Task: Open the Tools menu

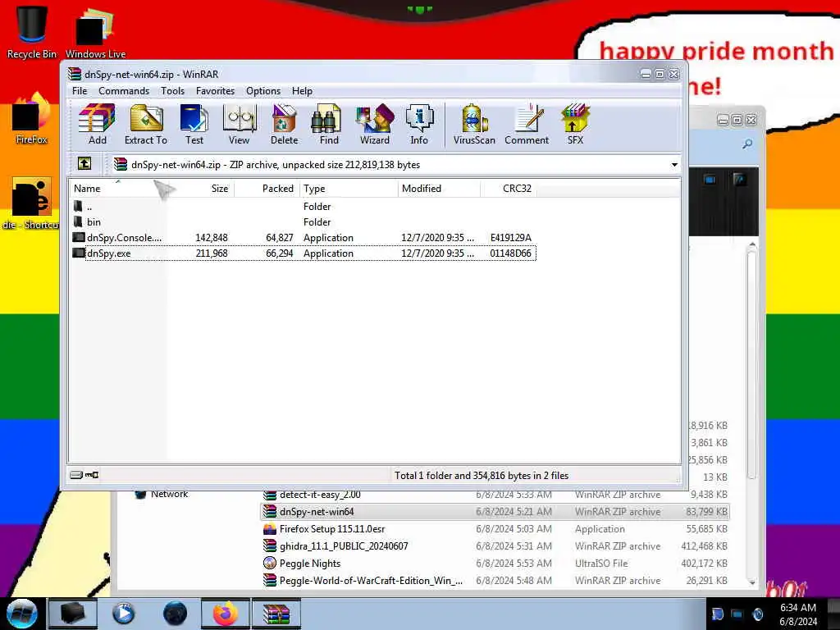Action: [172, 91]
